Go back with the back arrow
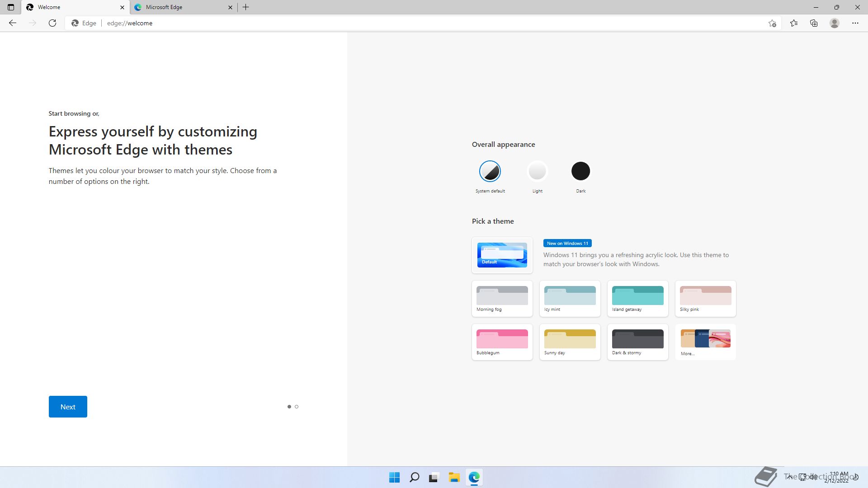Screen dimensions: 868x488 click(x=13, y=23)
